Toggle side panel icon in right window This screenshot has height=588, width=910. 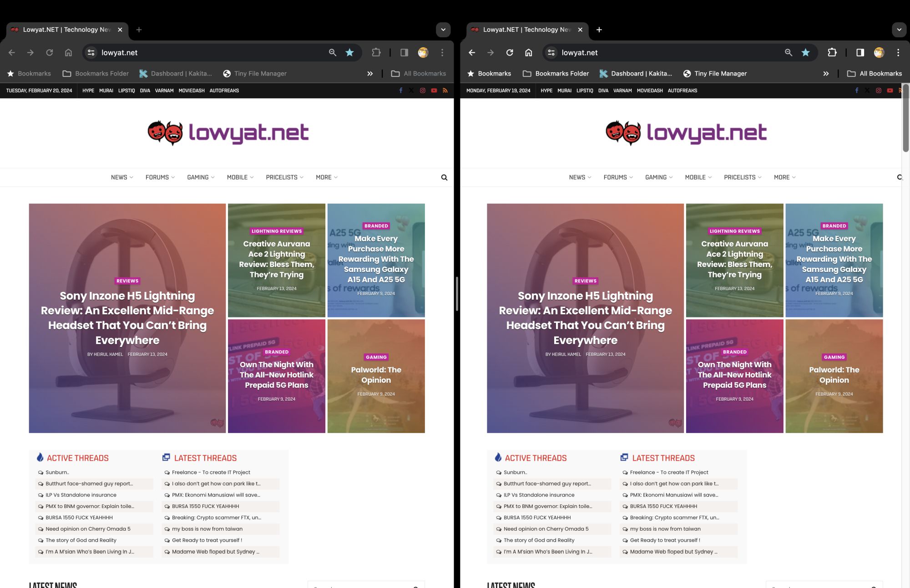tap(860, 52)
